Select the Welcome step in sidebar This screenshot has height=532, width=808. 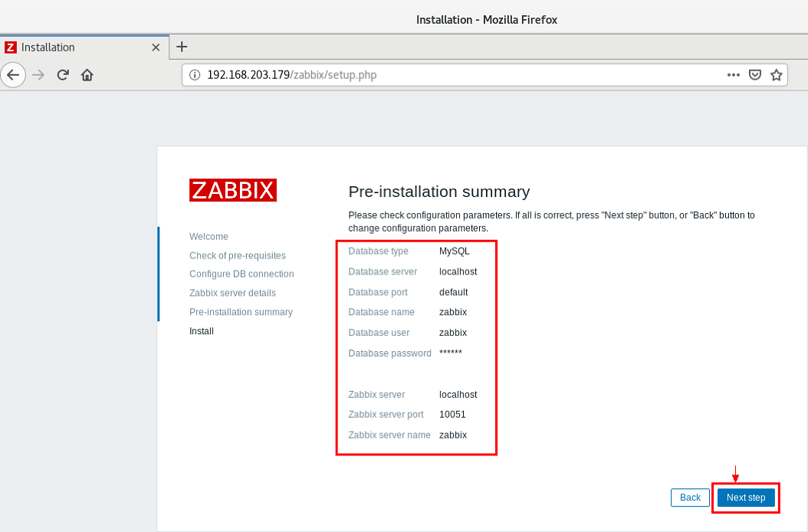point(209,237)
